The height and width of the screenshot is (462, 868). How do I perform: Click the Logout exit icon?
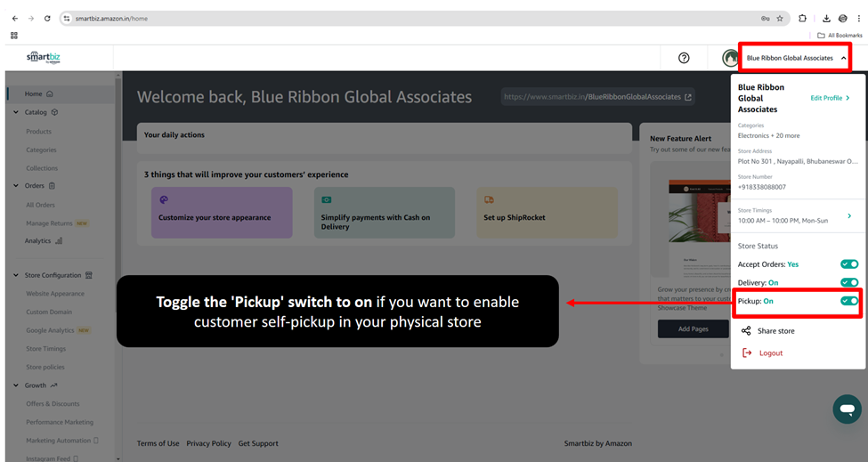tap(747, 353)
